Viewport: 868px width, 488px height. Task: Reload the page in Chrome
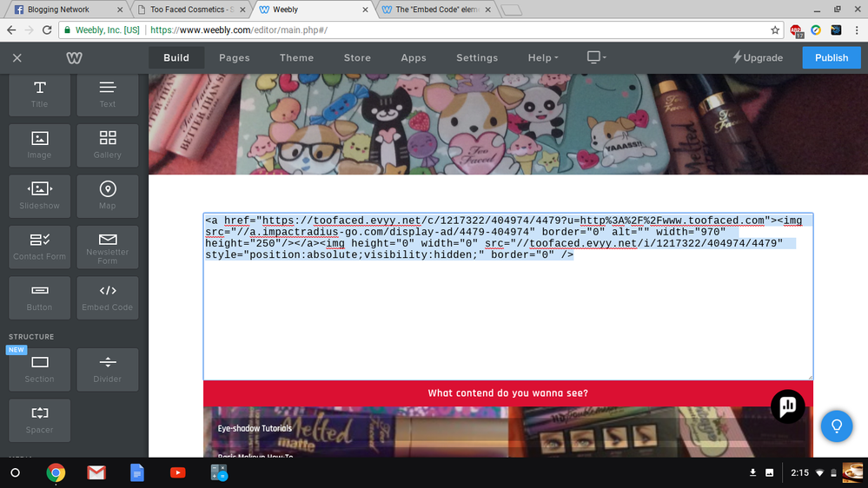(47, 30)
